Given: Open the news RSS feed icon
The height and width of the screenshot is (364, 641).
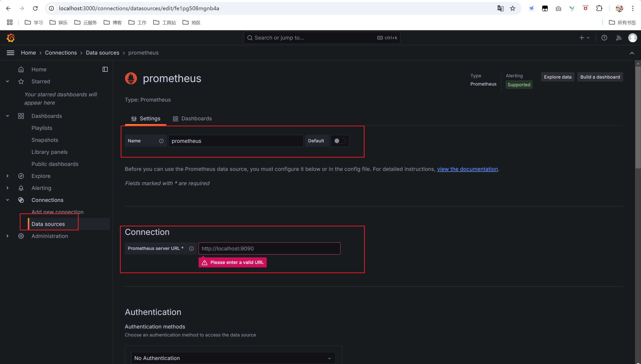Looking at the screenshot, I should 619,38.
